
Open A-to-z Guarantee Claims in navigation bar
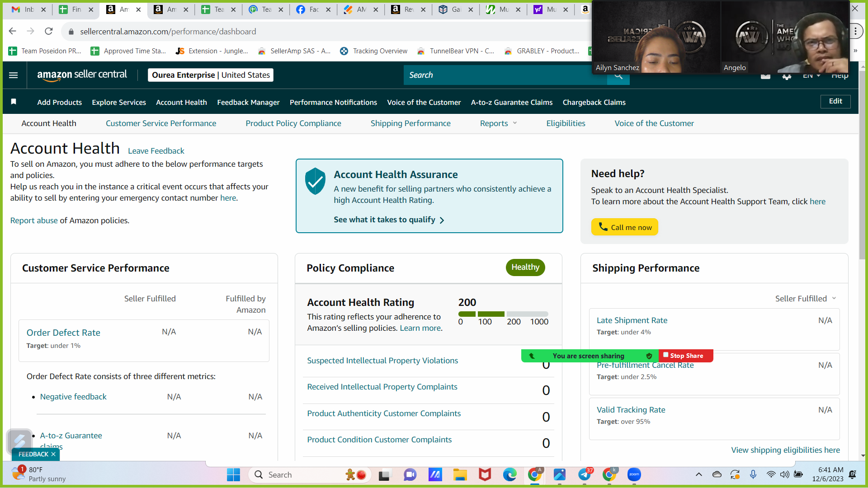point(512,103)
